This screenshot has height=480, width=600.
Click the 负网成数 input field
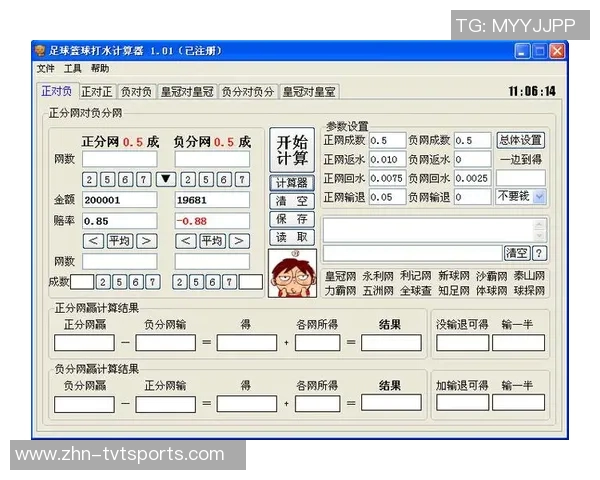[473, 140]
